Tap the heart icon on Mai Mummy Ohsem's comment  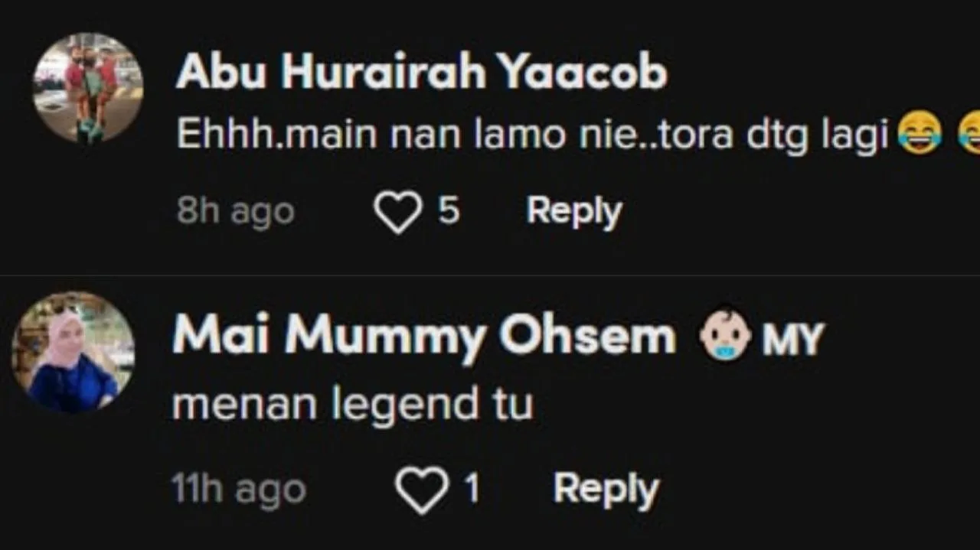pos(421,490)
